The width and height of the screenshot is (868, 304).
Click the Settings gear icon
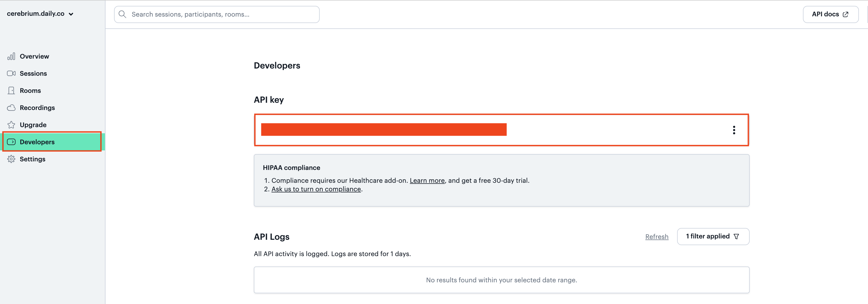click(11, 159)
